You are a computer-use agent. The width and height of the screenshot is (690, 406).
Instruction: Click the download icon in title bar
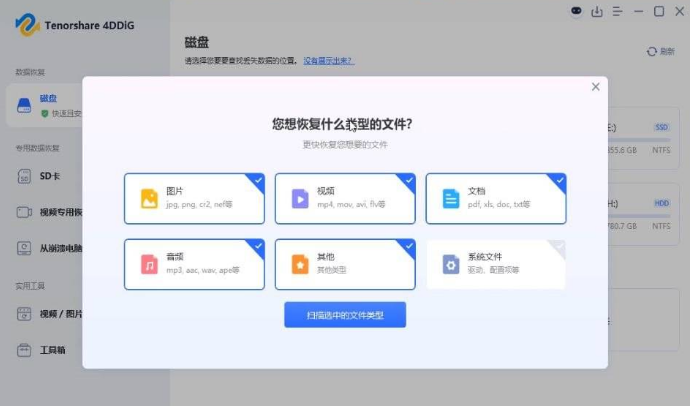coord(597,11)
